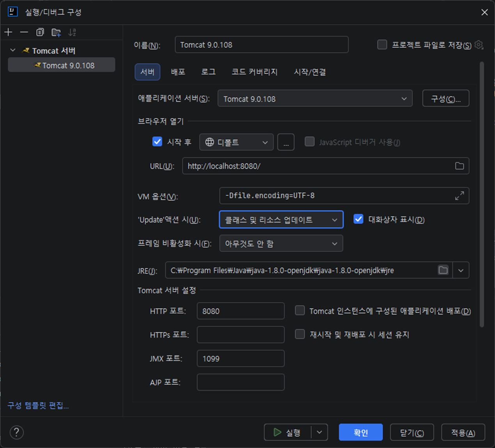495x448 pixels.
Task: Enable 재시작 및 재배포 시 세션 유지
Action: coord(300,334)
